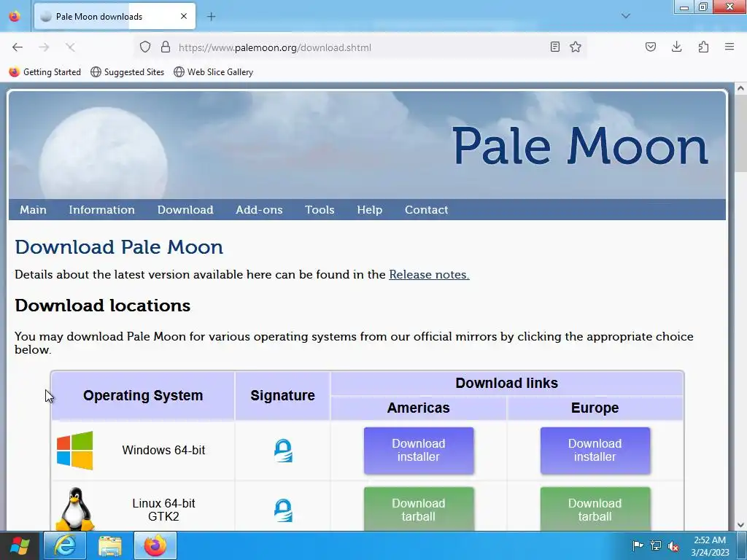Open Contact navigation item
This screenshot has height=560, width=747.
point(426,209)
